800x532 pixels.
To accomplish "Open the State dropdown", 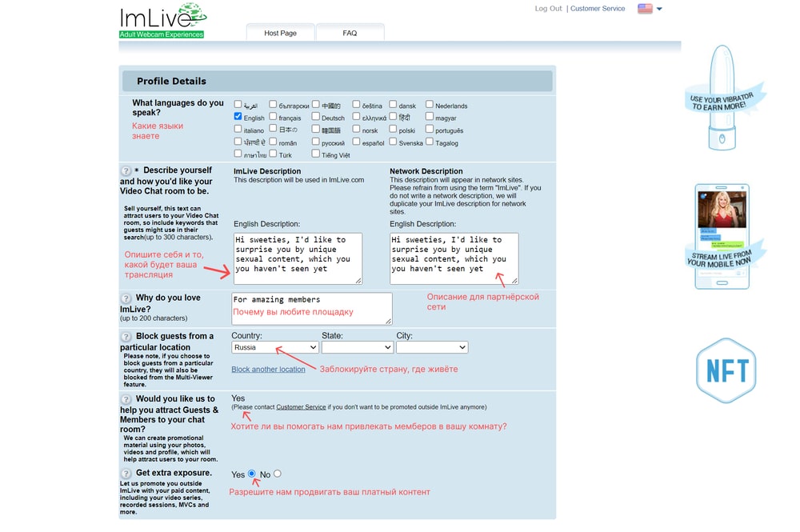I will (x=357, y=347).
